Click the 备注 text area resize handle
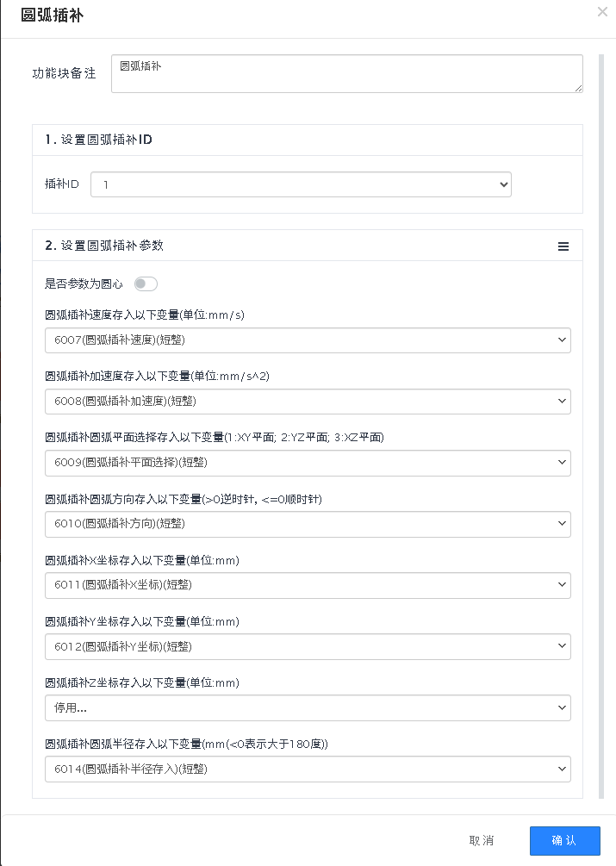Screen dimensions: 616x866 pyautogui.click(x=579, y=88)
